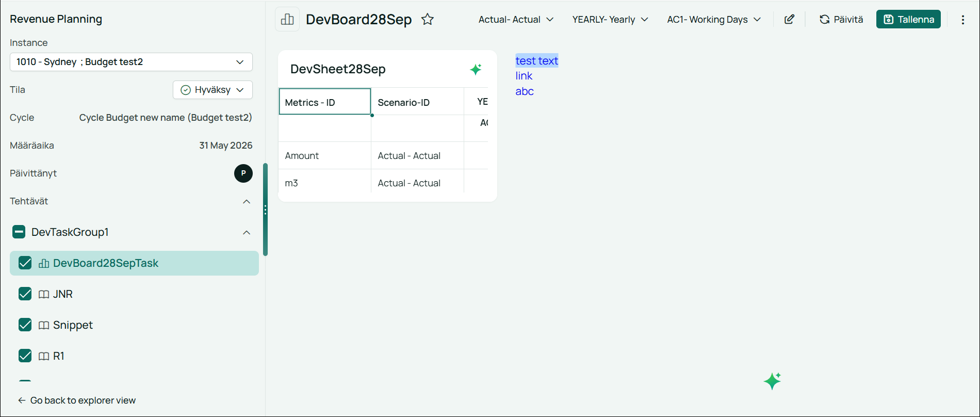Open the edit pencil icon in the toolbar
The image size is (980, 417).
[x=789, y=20]
